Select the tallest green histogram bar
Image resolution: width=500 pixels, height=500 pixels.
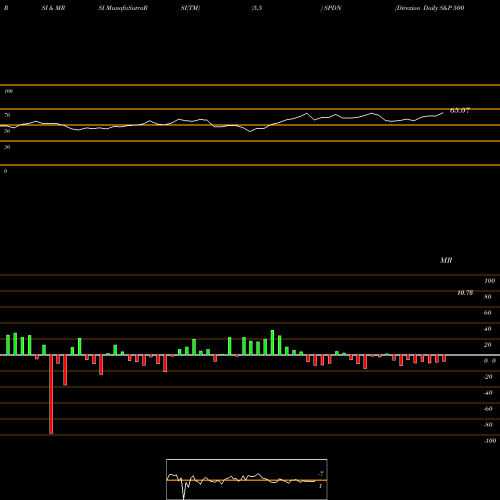272,343
